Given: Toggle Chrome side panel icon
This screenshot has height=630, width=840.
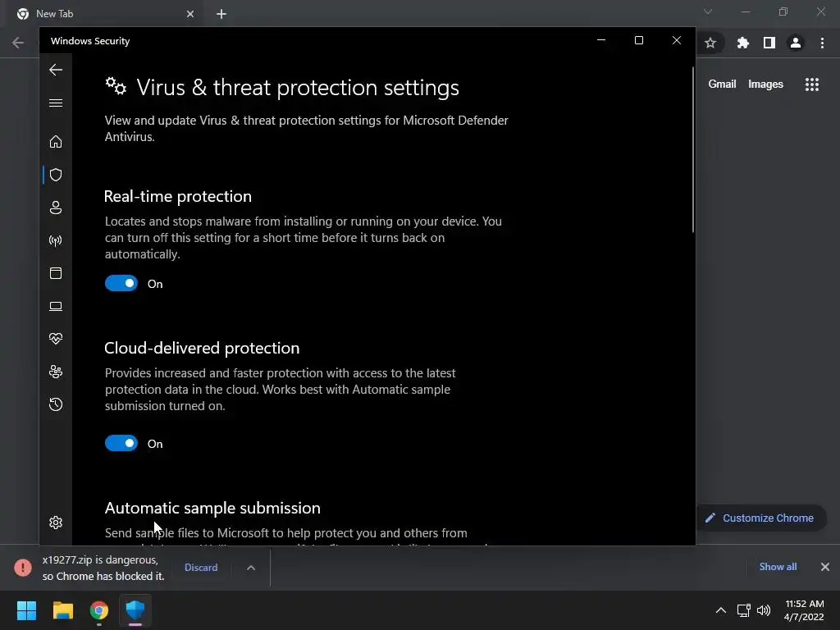Looking at the screenshot, I should (769, 43).
